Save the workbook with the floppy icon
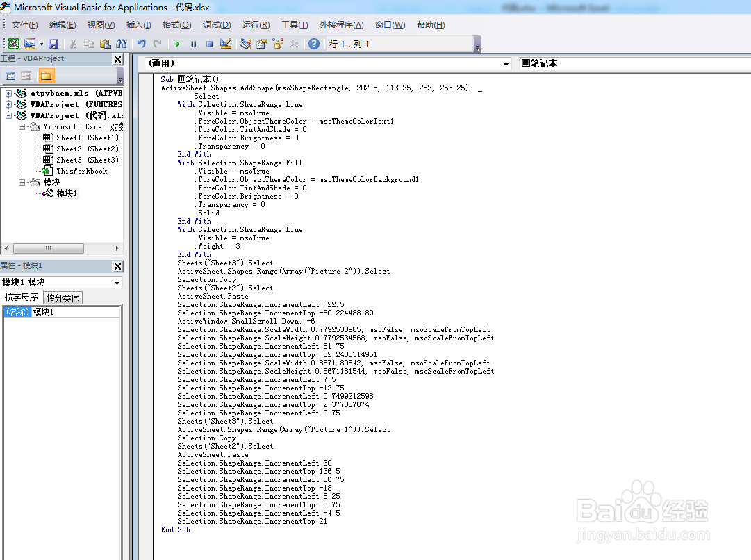The width and height of the screenshot is (751, 560). pos(53,44)
